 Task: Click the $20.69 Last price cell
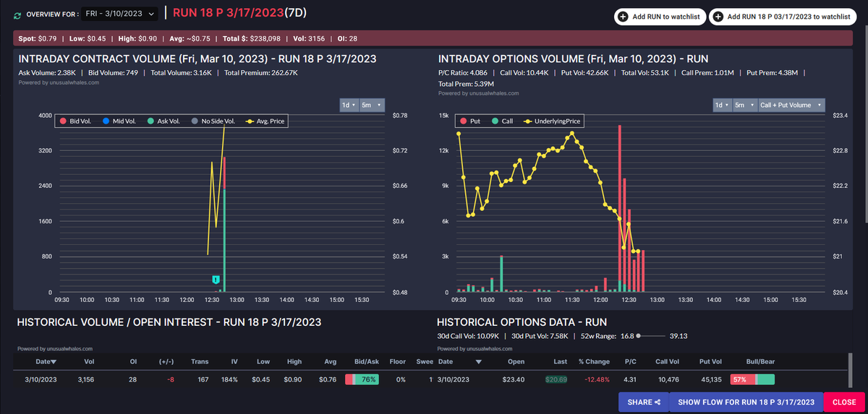click(557, 379)
